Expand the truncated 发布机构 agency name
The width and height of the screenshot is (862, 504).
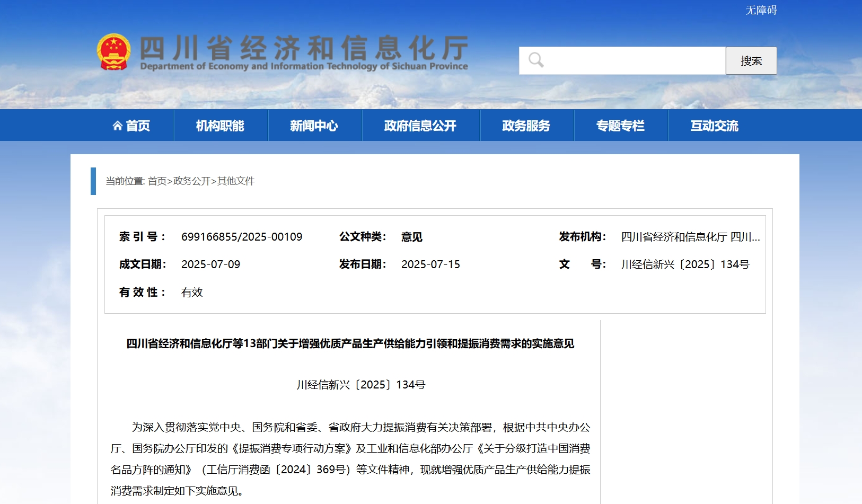[x=689, y=237]
